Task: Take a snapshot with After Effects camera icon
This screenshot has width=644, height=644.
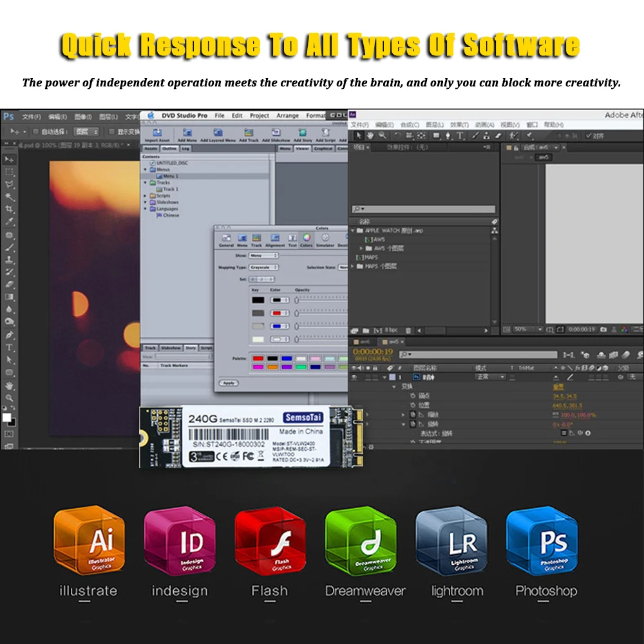Action: [603, 329]
